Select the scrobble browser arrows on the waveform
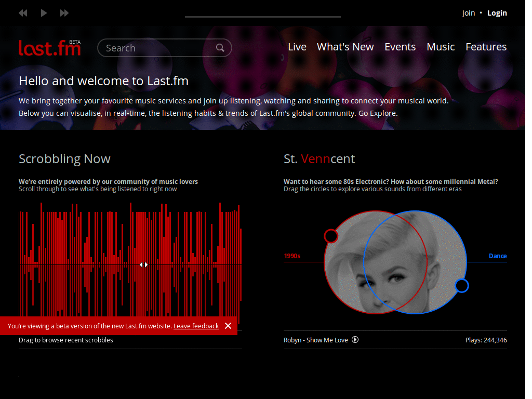 143,264
